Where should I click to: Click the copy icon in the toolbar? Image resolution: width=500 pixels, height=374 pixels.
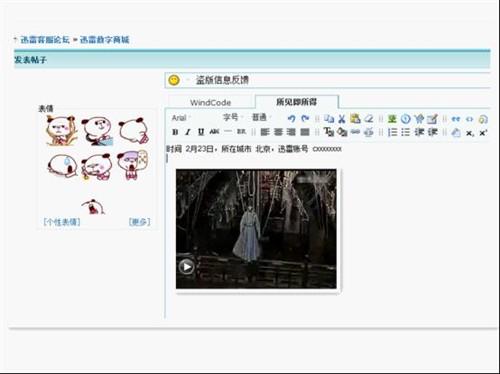point(329,118)
